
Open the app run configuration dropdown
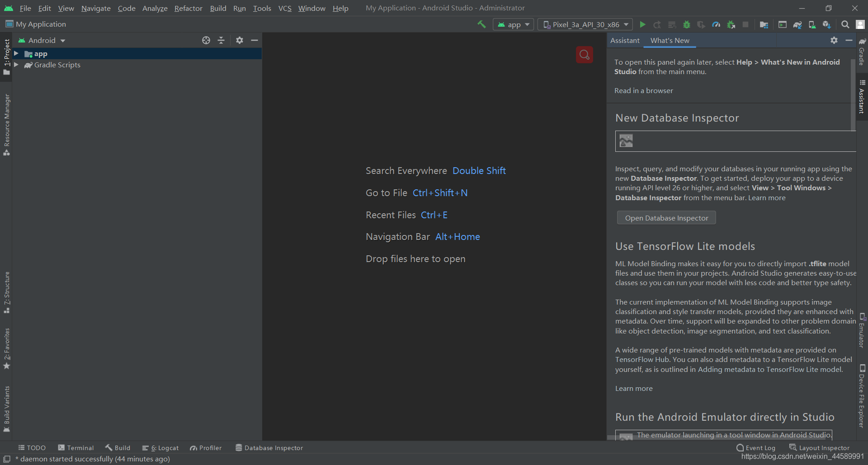[x=514, y=24]
